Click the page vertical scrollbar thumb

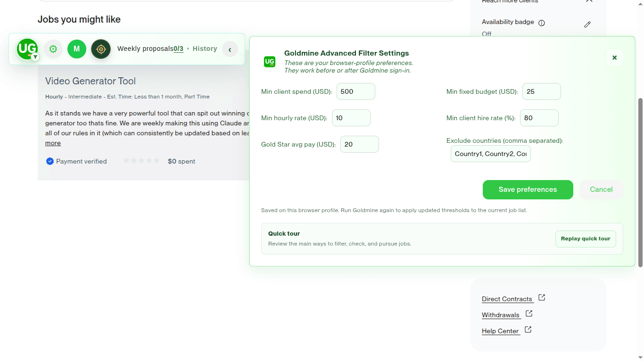tap(640, 182)
